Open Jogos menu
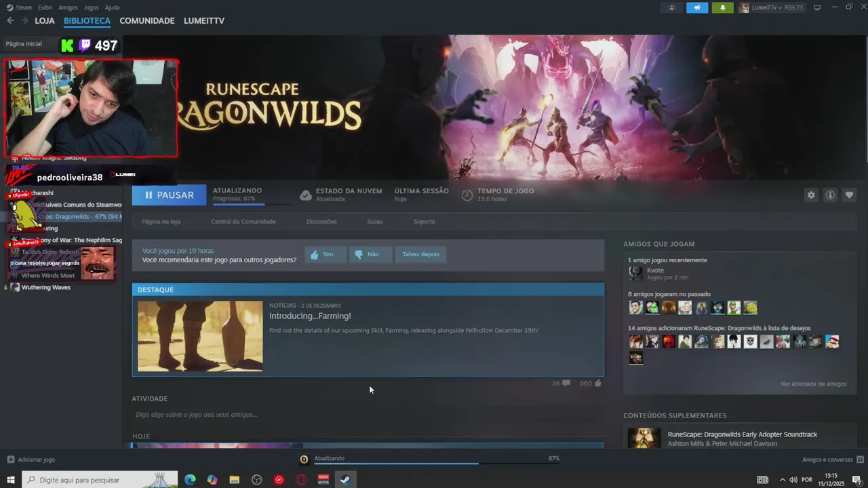868x488 pixels. click(x=91, y=7)
